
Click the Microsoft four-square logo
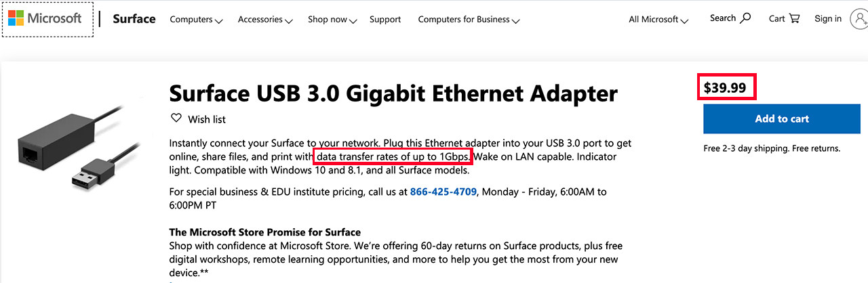[x=16, y=19]
